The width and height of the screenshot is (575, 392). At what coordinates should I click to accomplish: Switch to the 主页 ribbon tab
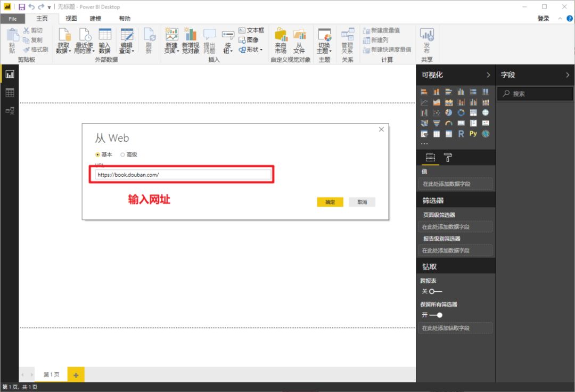42,18
